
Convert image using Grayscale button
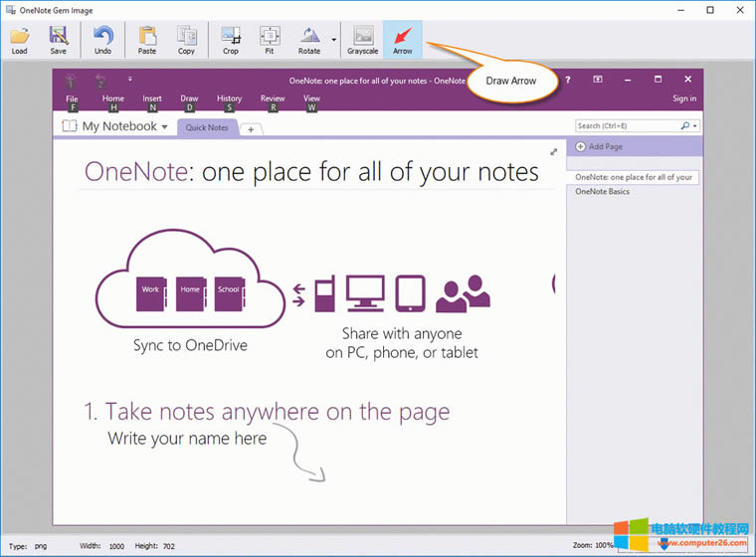tap(362, 38)
